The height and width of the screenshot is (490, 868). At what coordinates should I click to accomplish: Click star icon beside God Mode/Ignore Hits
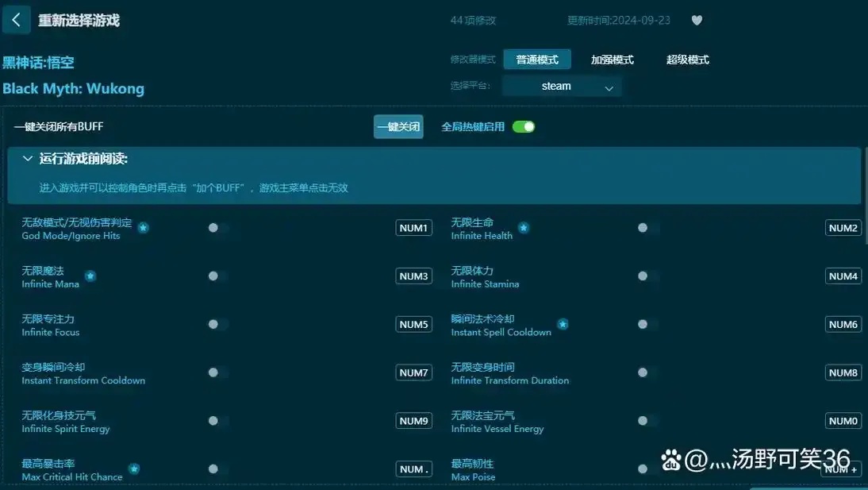point(144,228)
